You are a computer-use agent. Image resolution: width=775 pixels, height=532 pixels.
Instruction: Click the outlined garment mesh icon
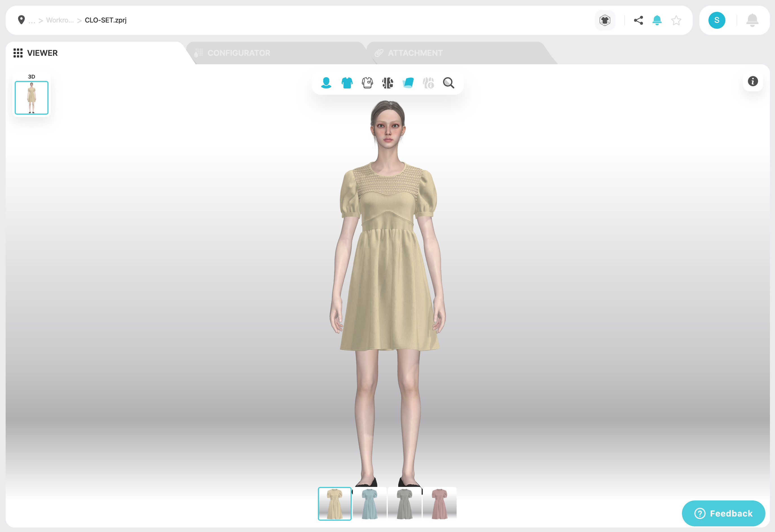367,83
